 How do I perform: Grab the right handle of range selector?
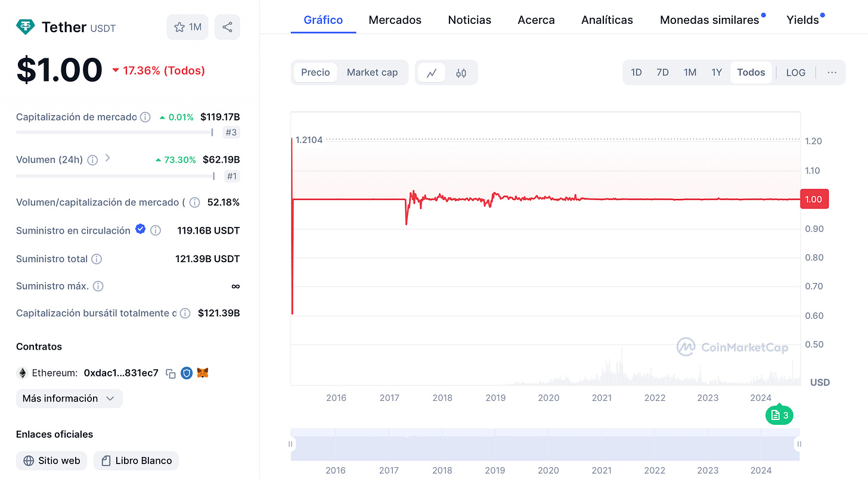tap(799, 444)
